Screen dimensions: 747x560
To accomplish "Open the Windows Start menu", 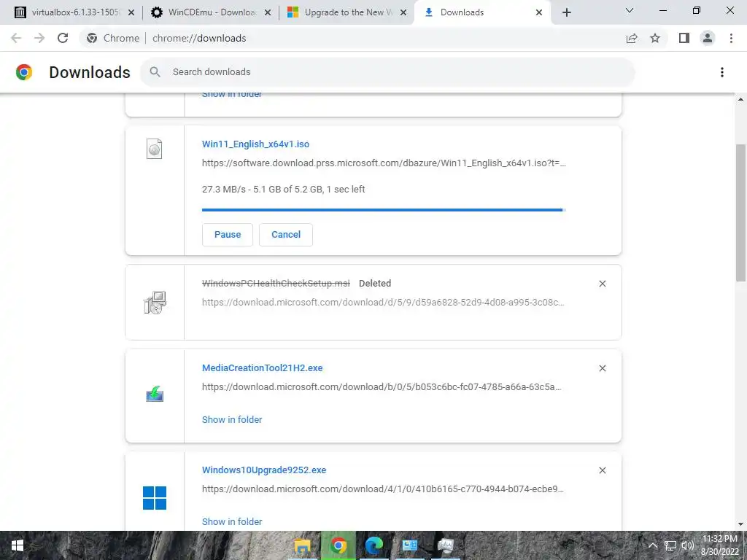I will [x=18, y=545].
